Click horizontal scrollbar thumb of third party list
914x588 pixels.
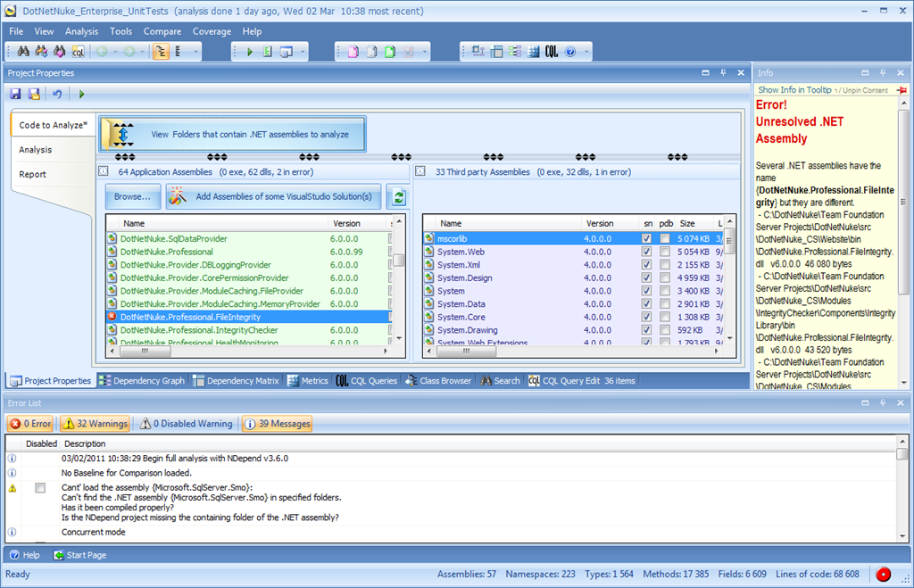466,352
